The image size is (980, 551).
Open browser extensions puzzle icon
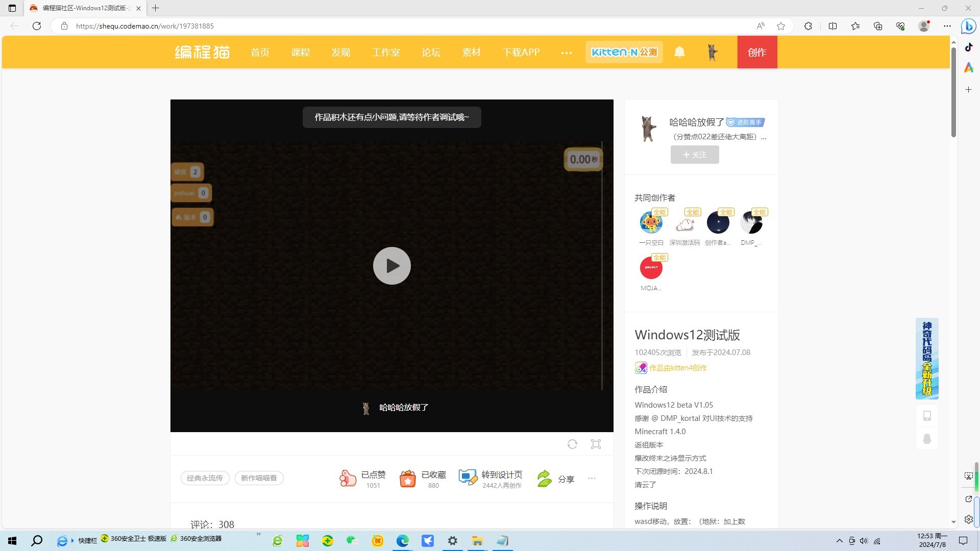point(808,26)
